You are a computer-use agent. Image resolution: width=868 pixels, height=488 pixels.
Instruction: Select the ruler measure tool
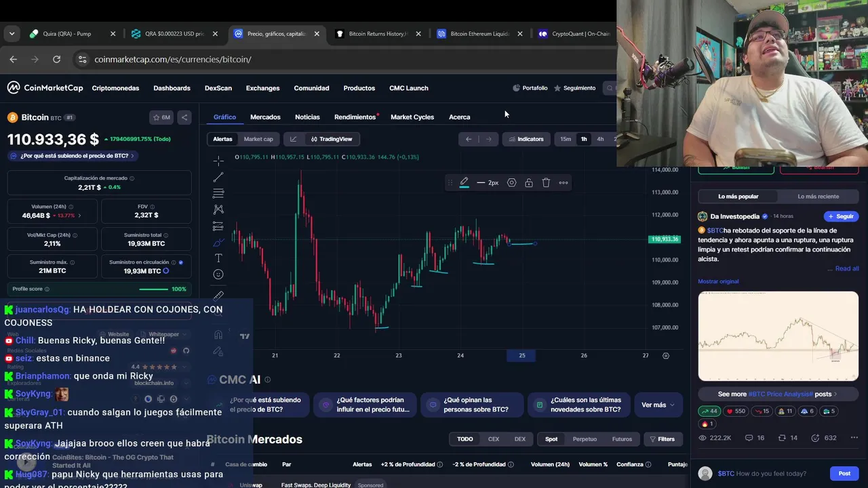coord(218,296)
